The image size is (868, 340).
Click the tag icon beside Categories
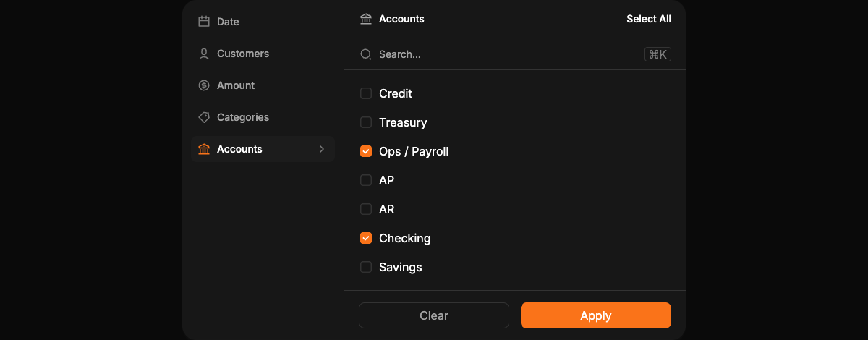click(204, 117)
